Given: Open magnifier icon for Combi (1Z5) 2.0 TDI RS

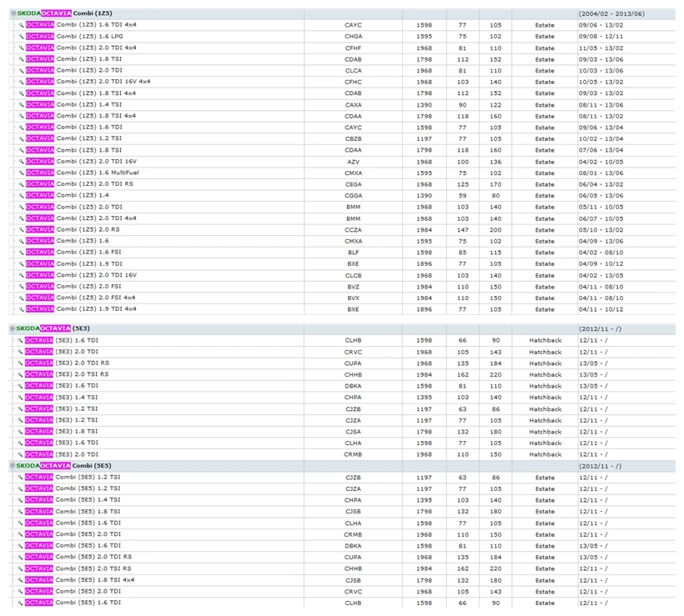Looking at the screenshot, I should click(21, 184).
